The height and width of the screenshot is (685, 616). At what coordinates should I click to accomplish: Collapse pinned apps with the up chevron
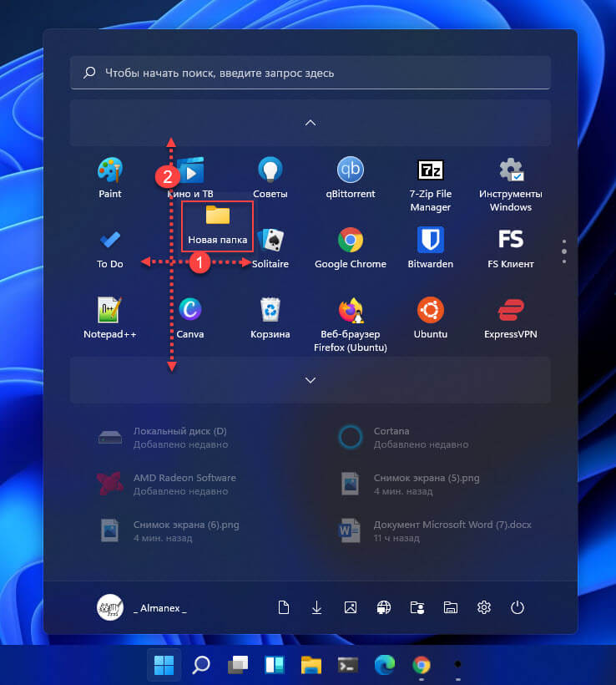click(x=310, y=123)
